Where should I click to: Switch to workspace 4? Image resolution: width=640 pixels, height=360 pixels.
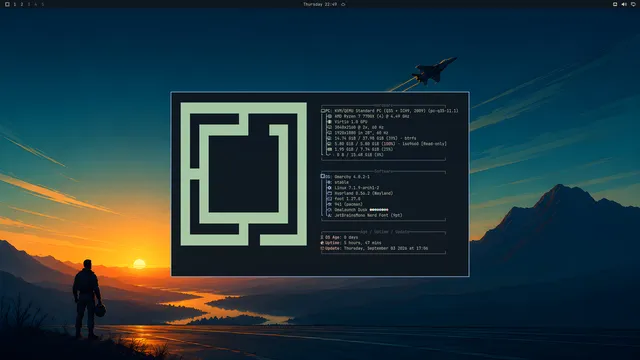tap(36, 4)
